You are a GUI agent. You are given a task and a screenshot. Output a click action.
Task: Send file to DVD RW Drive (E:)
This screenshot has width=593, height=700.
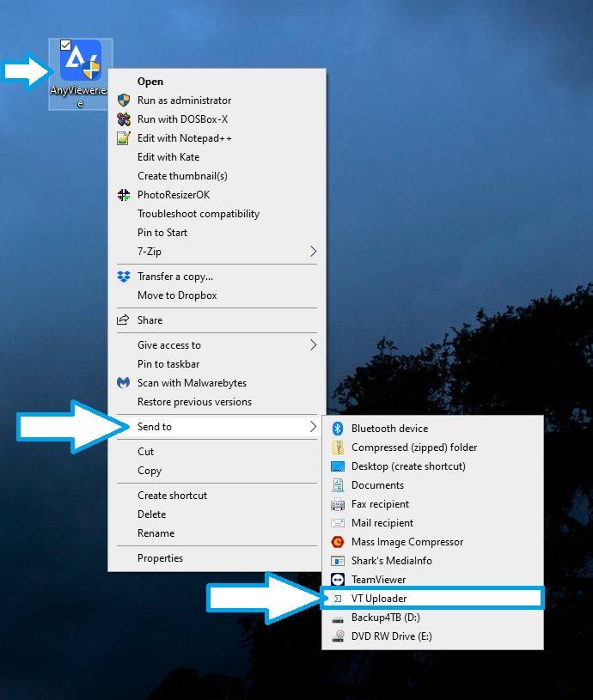432,636
